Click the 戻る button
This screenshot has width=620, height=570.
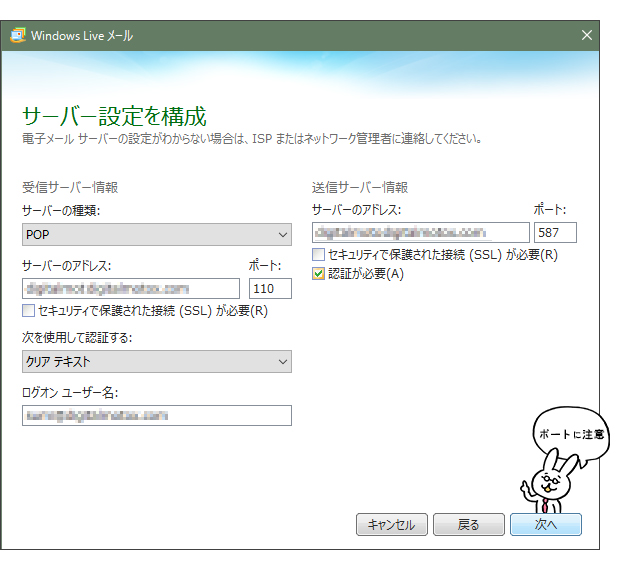[469, 525]
